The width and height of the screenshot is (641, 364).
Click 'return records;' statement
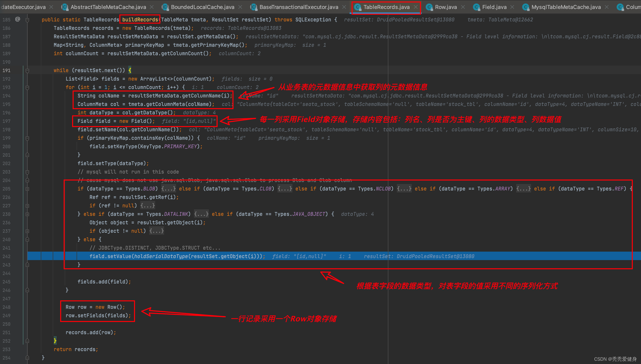click(x=76, y=350)
